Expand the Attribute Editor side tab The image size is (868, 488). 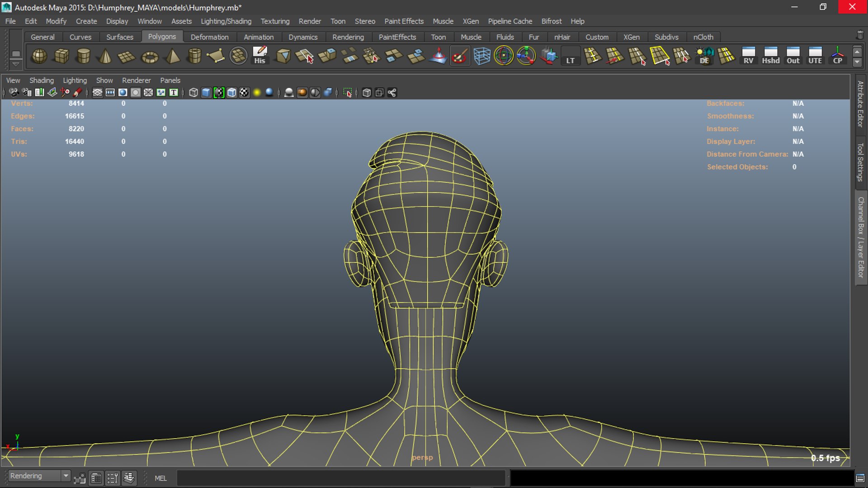[860, 104]
